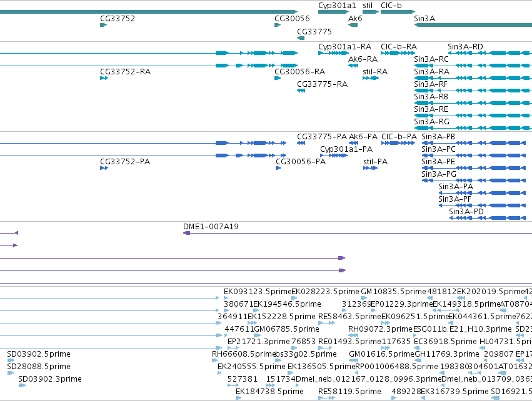Select the Ak6-PA protein label
This screenshot has width=532, height=401.
coord(363,137)
